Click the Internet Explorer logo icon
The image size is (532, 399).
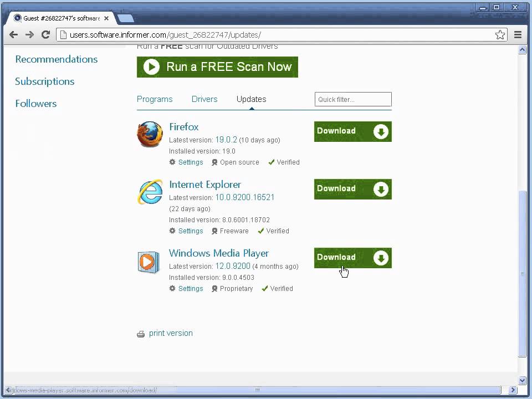pos(150,192)
